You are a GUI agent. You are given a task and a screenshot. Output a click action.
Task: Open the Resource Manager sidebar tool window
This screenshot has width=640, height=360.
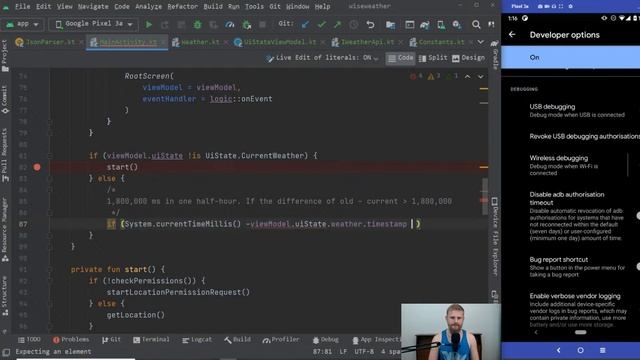coord(5,230)
